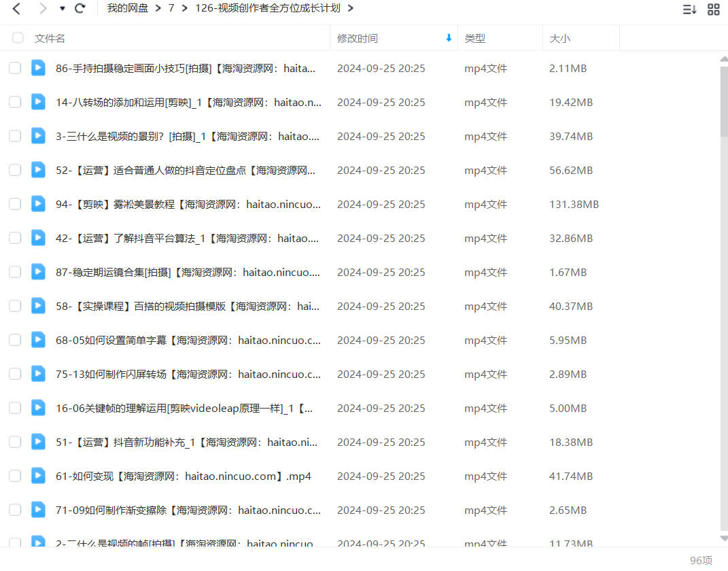Click video icon of 58-【实操课程】百搭的视频拍摄模版
This screenshot has height=571, width=728.
point(38,305)
